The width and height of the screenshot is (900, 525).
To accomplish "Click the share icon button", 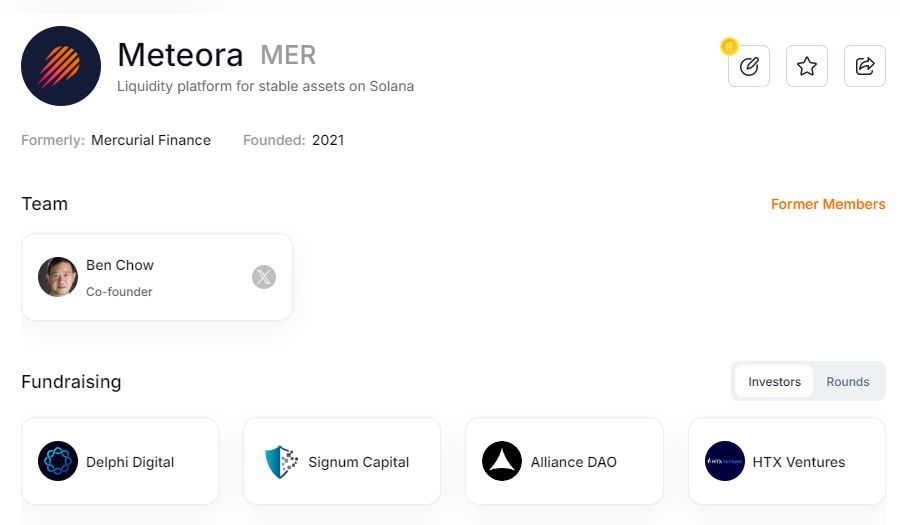I will (x=865, y=66).
